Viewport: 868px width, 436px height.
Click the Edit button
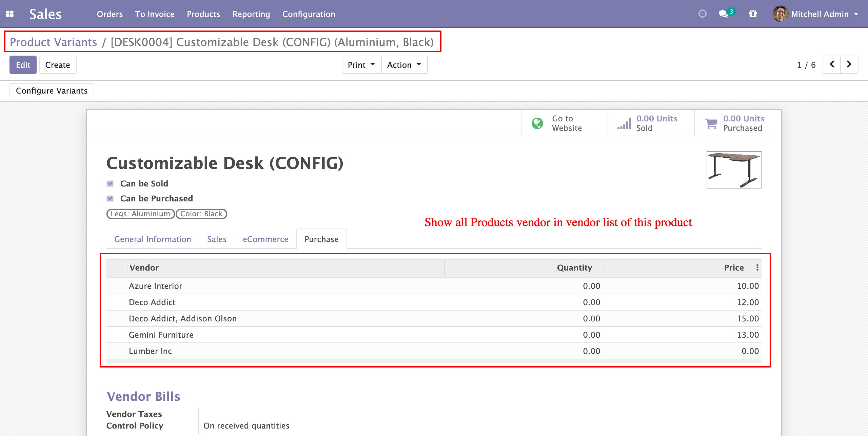tap(23, 65)
